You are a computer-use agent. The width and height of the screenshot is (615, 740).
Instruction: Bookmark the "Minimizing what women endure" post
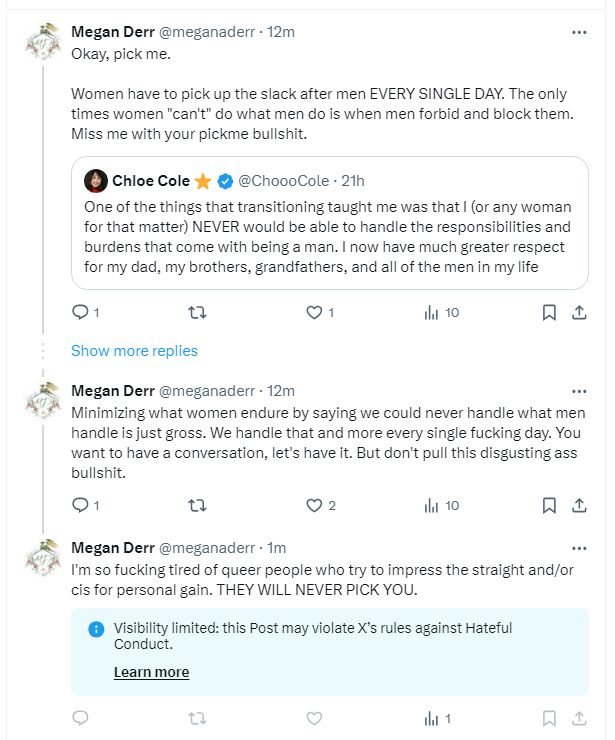(x=548, y=505)
